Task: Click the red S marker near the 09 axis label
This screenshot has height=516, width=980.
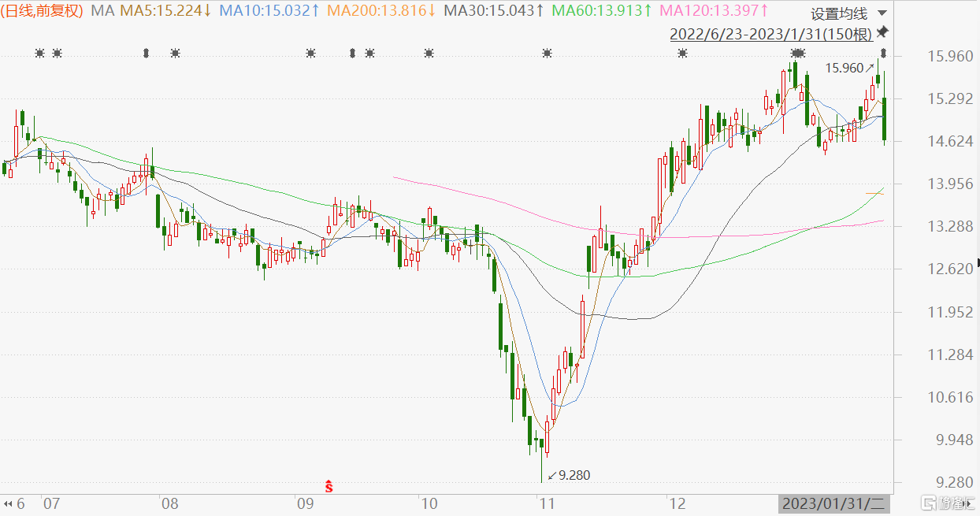Action: (329, 485)
